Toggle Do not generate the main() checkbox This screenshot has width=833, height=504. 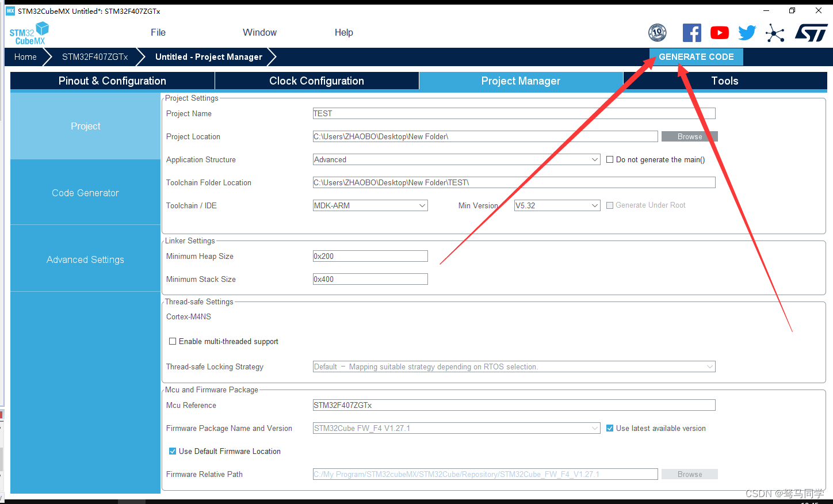click(x=610, y=159)
